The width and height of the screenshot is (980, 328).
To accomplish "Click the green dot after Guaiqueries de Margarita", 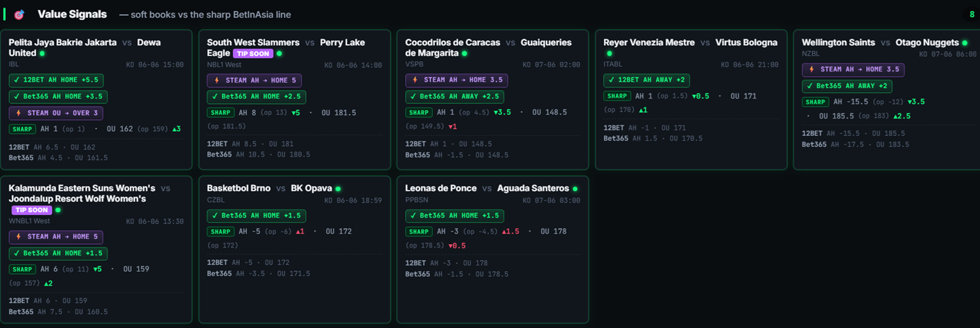I will pyautogui.click(x=465, y=53).
